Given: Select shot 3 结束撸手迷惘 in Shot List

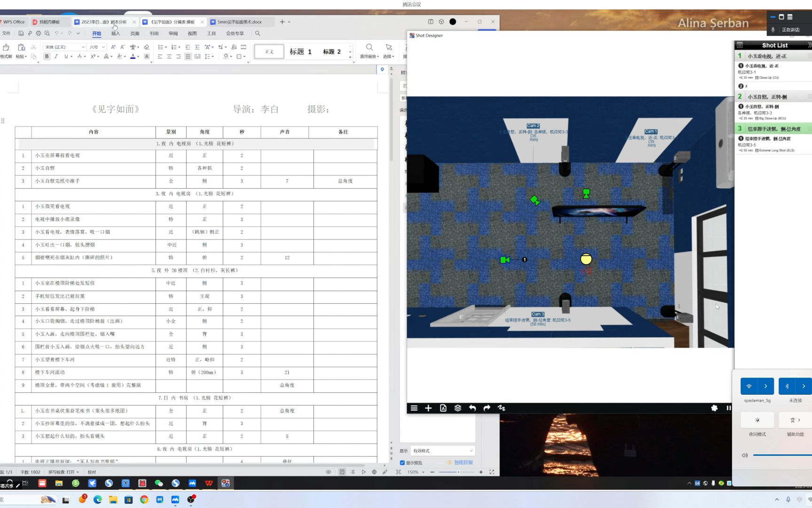Looking at the screenshot, I should [x=773, y=128].
